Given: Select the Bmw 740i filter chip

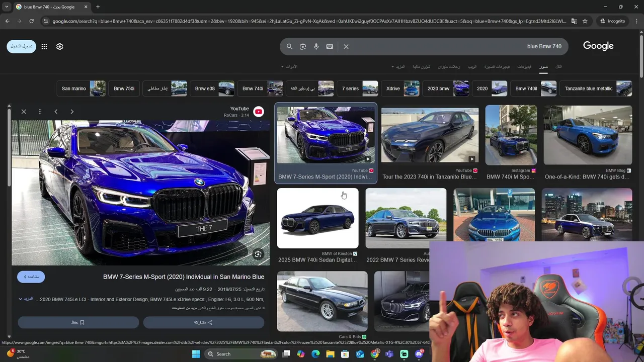Looking at the screenshot, I should 260,88.
